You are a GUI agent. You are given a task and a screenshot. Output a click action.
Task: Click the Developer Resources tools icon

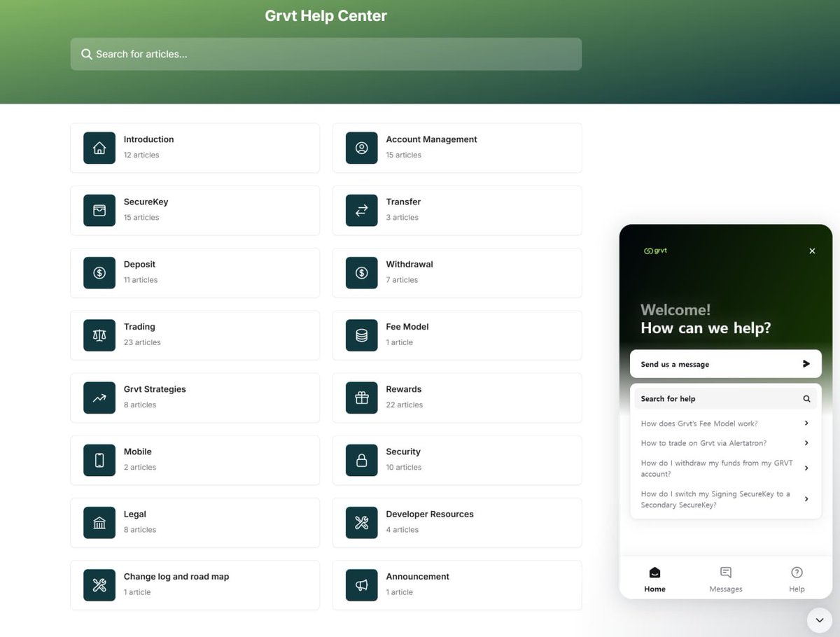point(361,522)
